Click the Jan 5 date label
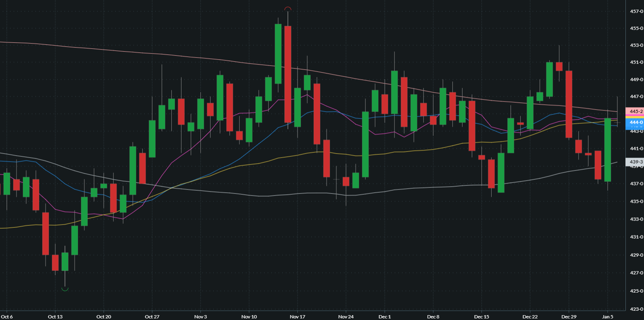644x320 pixels. (x=608, y=317)
